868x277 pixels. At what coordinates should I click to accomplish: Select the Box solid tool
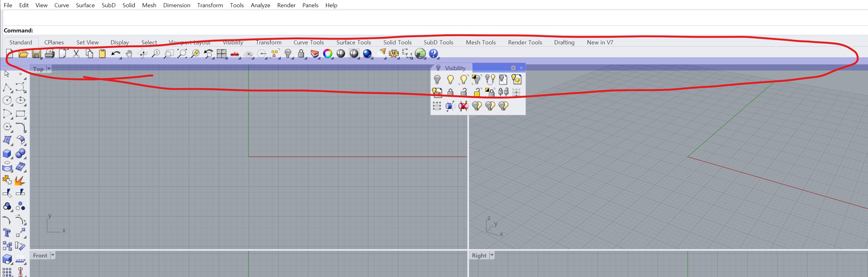point(7,154)
